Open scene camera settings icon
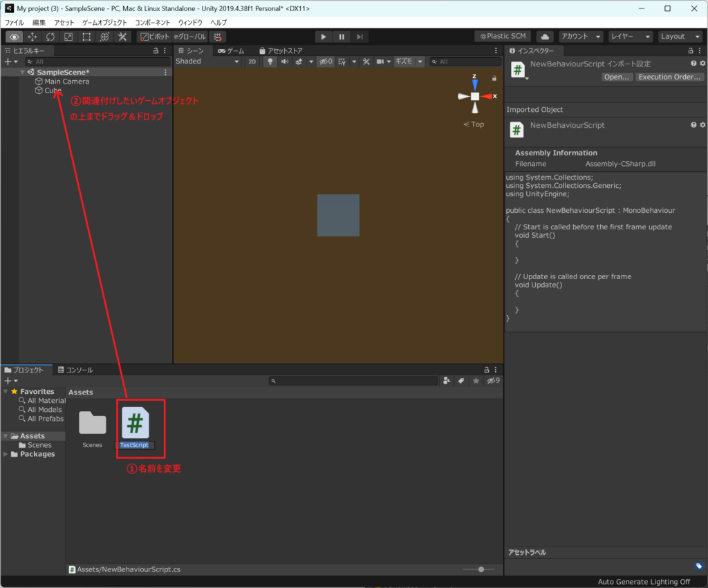 [x=380, y=61]
